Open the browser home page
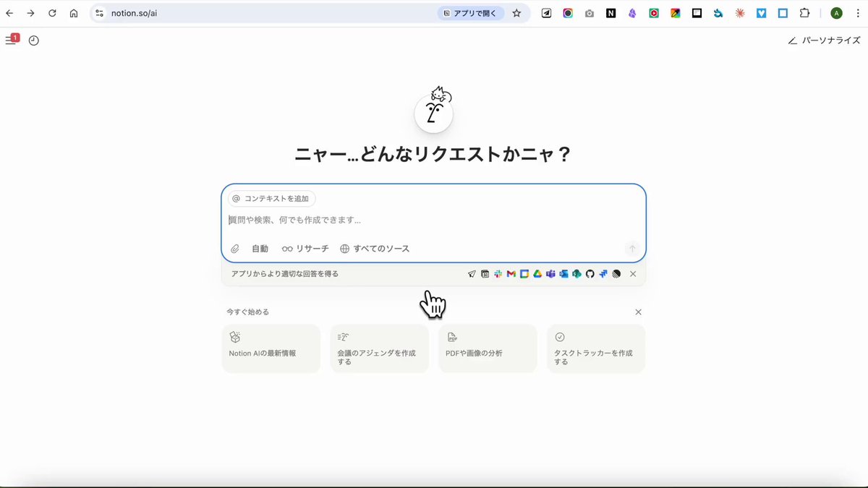Viewport: 868px width, 488px height. coord(74,13)
